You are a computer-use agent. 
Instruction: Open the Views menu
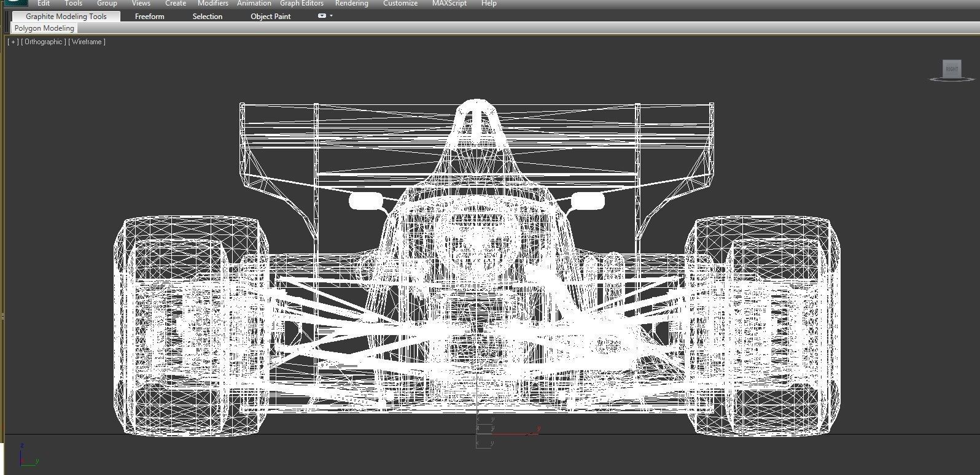[x=141, y=3]
